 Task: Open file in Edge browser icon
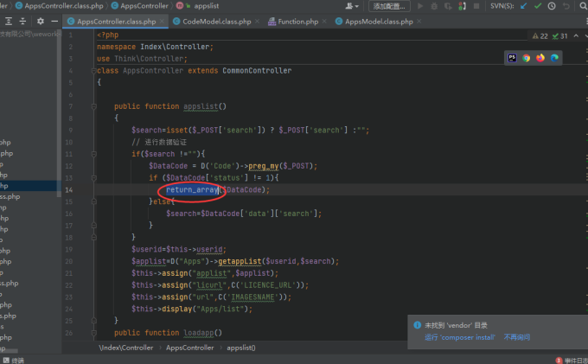click(x=554, y=58)
